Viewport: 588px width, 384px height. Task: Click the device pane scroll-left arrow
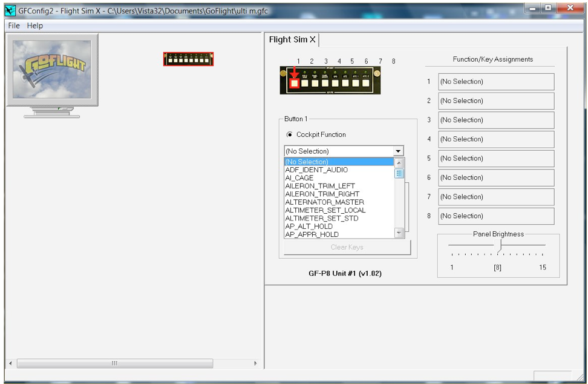(x=10, y=363)
